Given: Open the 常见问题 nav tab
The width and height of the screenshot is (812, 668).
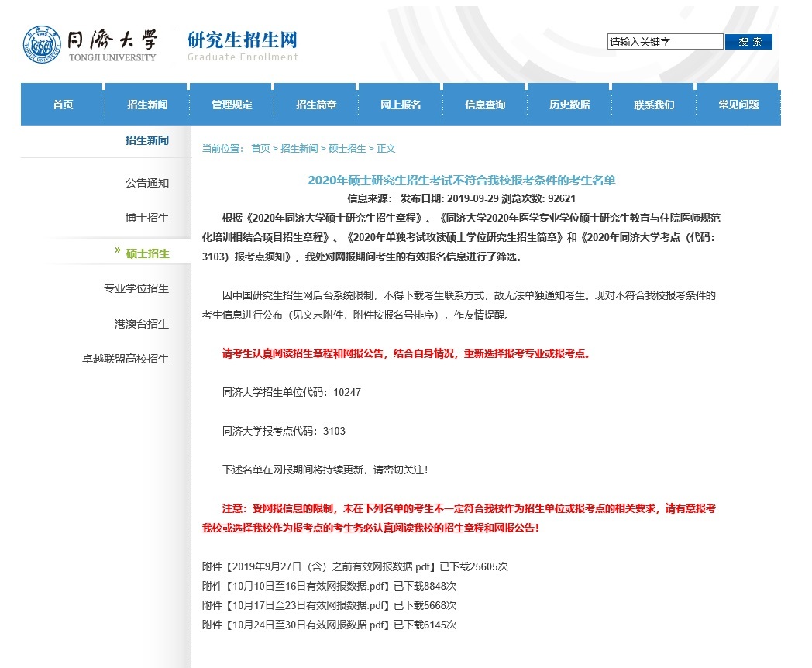Looking at the screenshot, I should (738, 105).
